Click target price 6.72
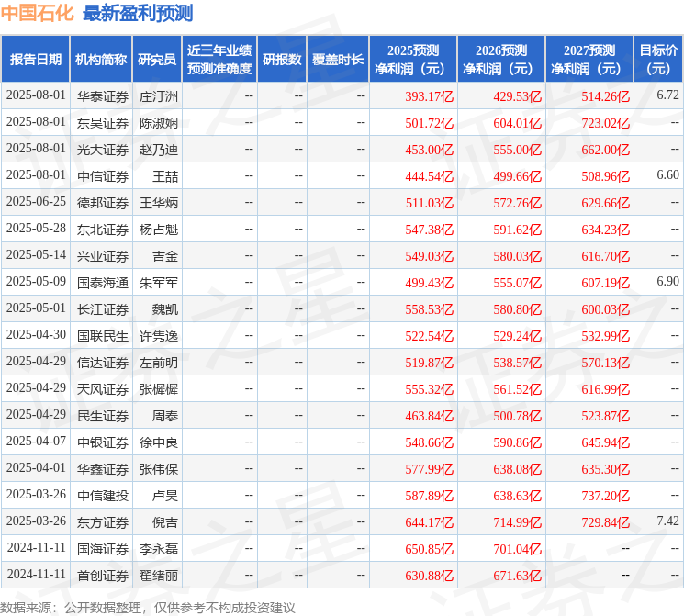Viewport: 684px width, 616px height. click(667, 95)
